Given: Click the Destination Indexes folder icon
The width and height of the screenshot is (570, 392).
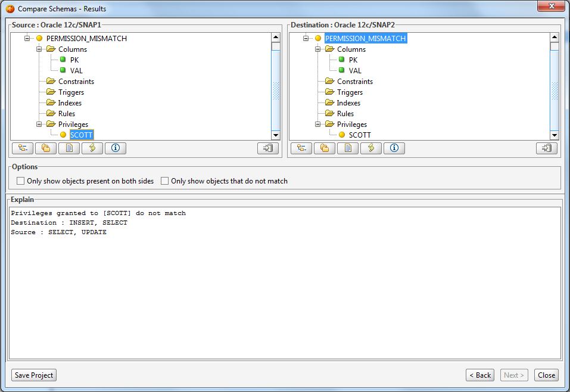Looking at the screenshot, I should [x=330, y=102].
